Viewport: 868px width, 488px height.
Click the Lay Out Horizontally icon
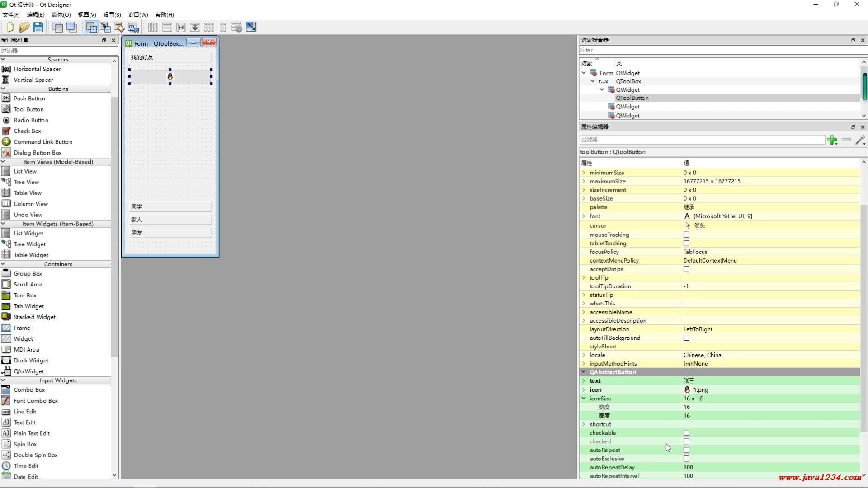[x=153, y=27]
